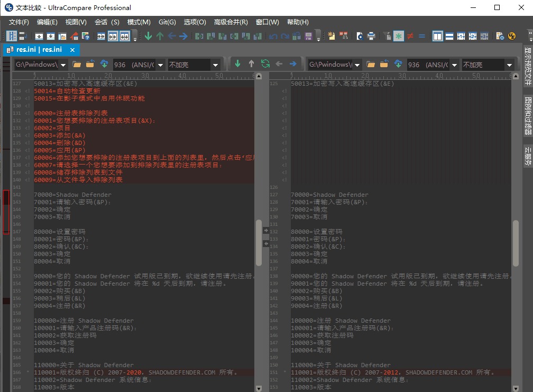Viewport: 533px width, 392px height.
Task: Click left pane folder with swap arrow icon
Action: (90, 64)
